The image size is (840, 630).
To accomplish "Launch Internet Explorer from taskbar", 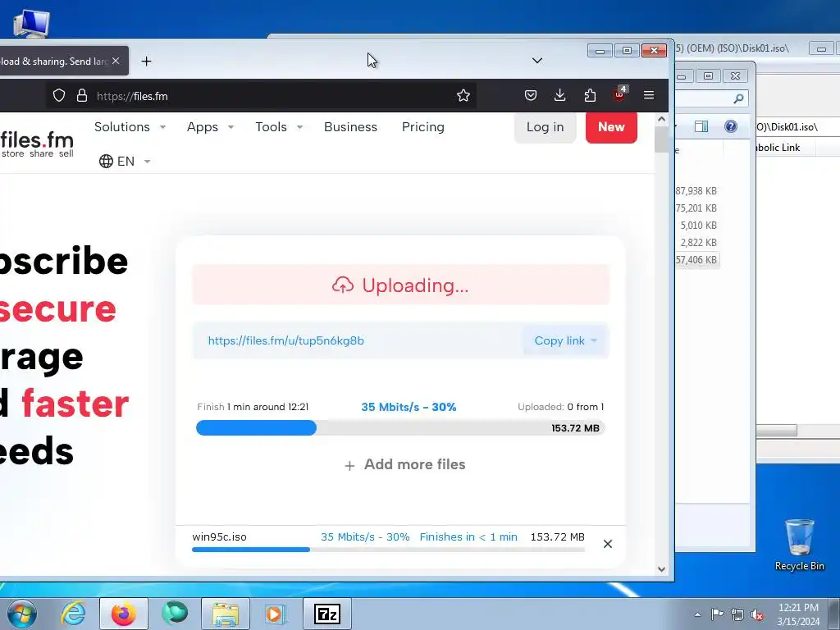I will point(73,614).
